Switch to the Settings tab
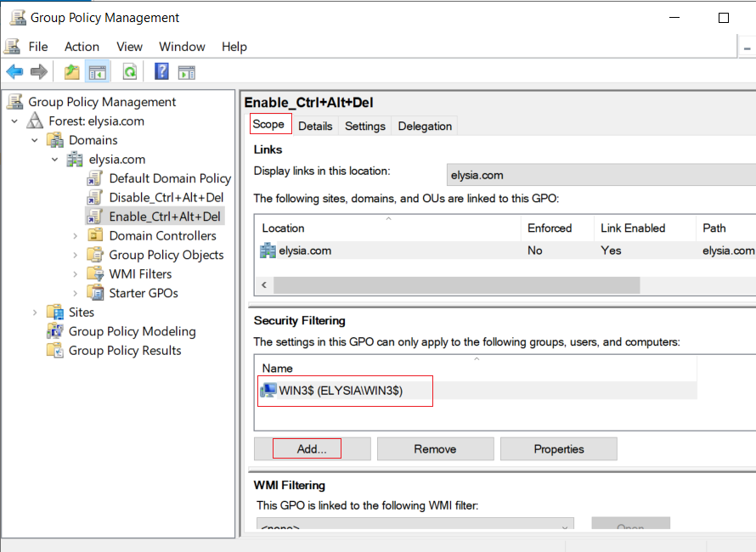The height and width of the screenshot is (552, 756). (365, 126)
